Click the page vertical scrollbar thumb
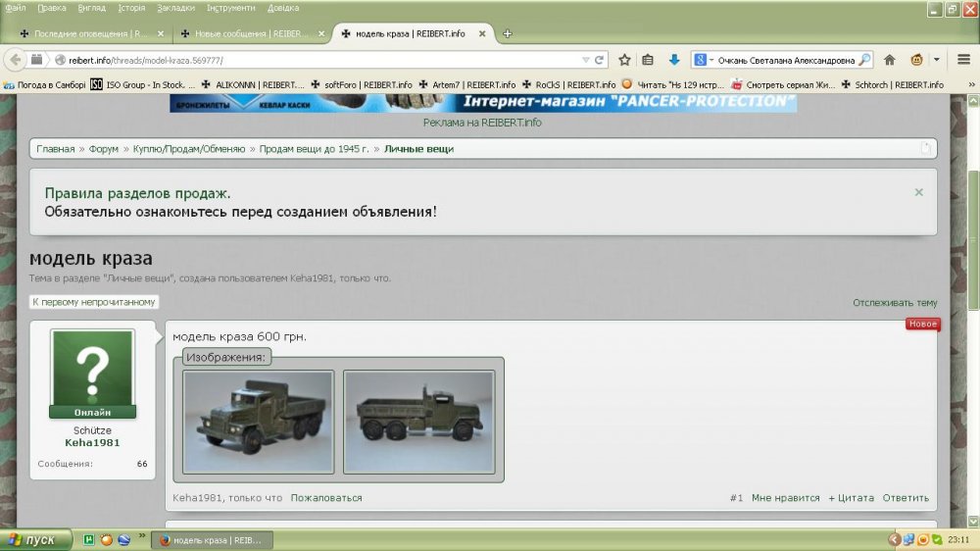980x551 pixels. [973, 241]
